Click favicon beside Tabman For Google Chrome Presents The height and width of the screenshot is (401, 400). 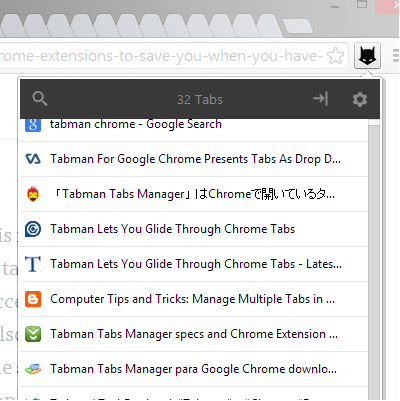click(33, 159)
